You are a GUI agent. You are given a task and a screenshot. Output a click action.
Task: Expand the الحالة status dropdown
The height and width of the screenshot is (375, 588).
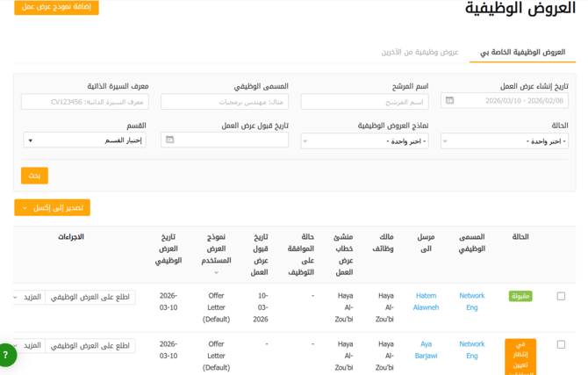pos(504,141)
